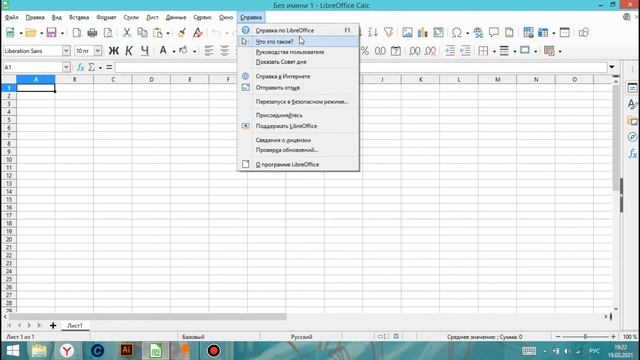Open the font size dropdown
Image resolution: width=640 pixels, height=360 pixels.
(x=98, y=51)
